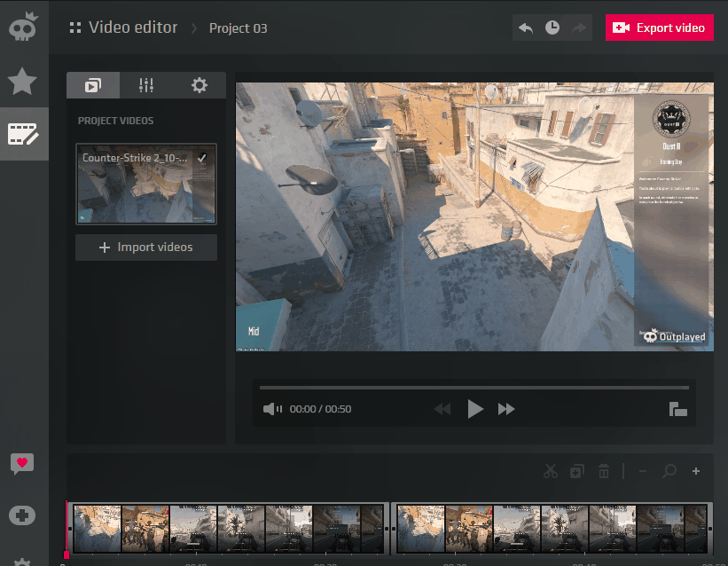The image size is (728, 566).
Task: Click the PROJECT VIDEOS heading
Action: [x=115, y=121]
